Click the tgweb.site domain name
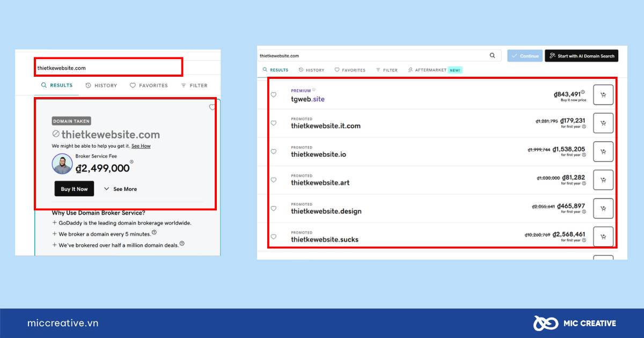The width and height of the screenshot is (644, 338). click(x=308, y=99)
